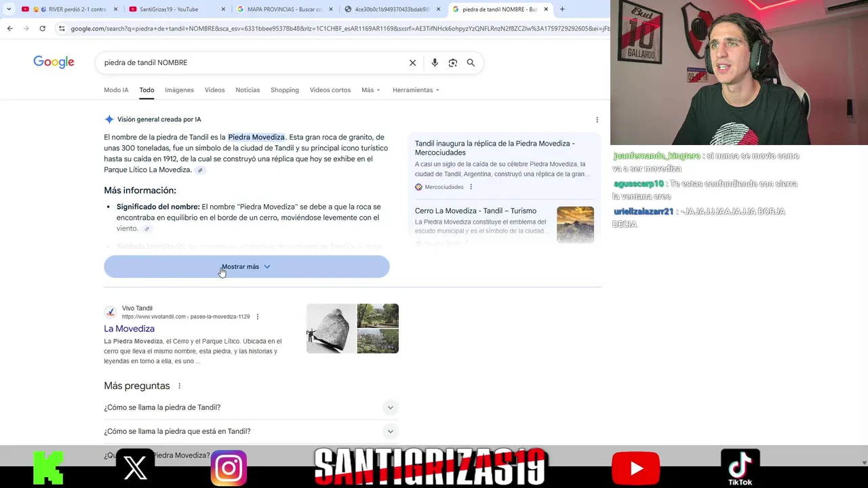Click the source link icon after 'viento'

coord(146,229)
